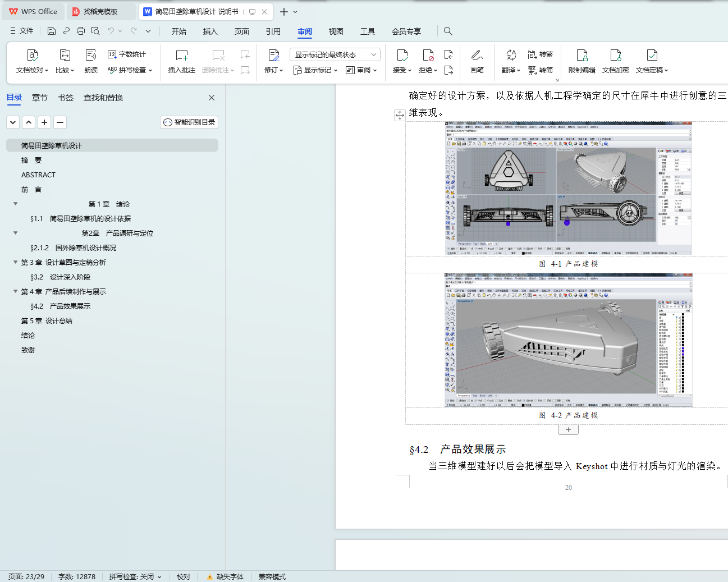Click 拒绝 reject changes icon
Image resolution: width=728 pixels, height=582 pixels.
[x=428, y=55]
